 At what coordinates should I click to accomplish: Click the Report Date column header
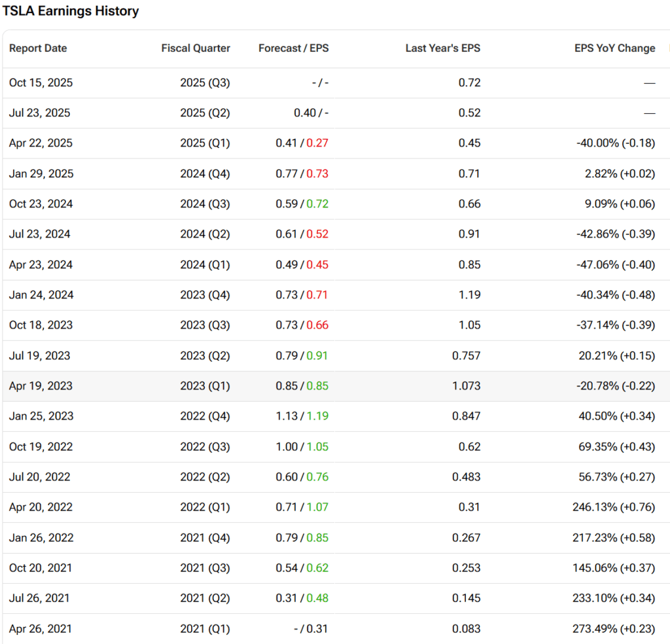38,48
